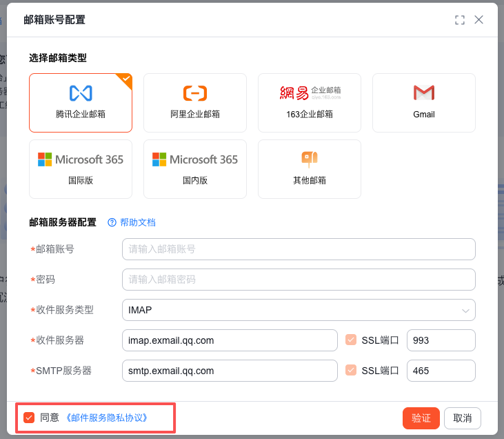The width and height of the screenshot is (504, 439).
Task: Choose the 阿里企业邮箱 mailbox type card
Action: (195, 103)
